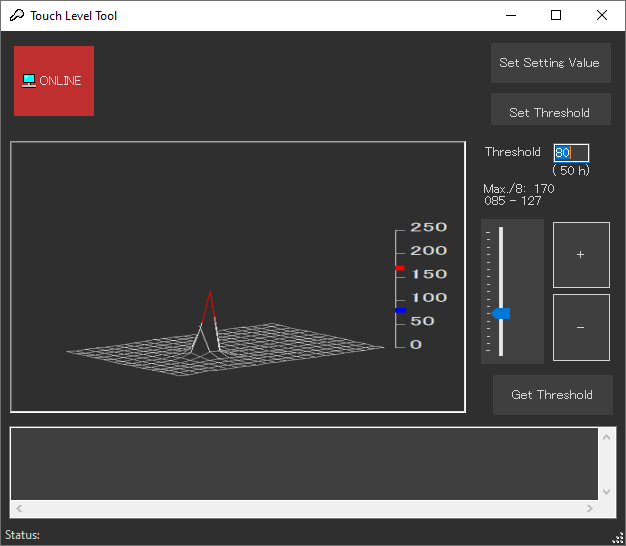Screen dimensions: 626x546
Task: Click the blue marker on graph scale
Action: click(x=400, y=311)
